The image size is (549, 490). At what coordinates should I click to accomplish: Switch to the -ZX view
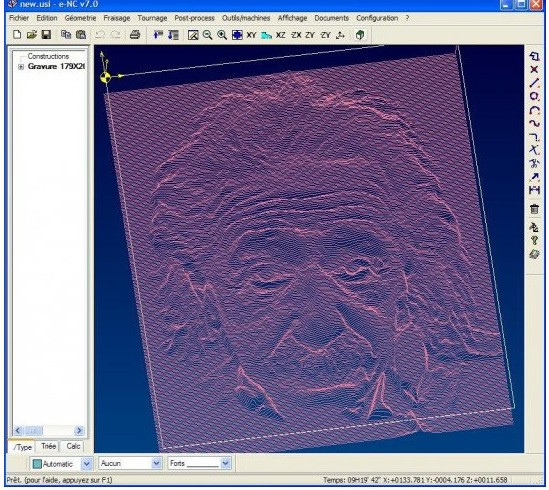tap(296, 35)
